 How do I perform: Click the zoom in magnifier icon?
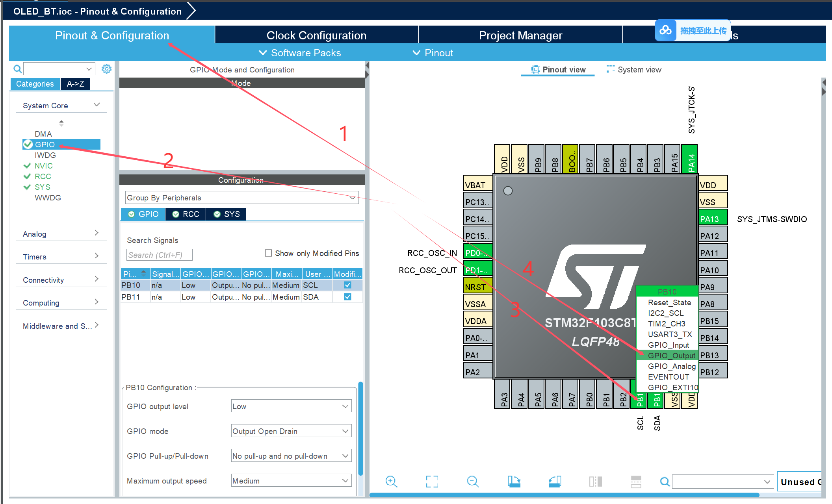tap(391, 481)
